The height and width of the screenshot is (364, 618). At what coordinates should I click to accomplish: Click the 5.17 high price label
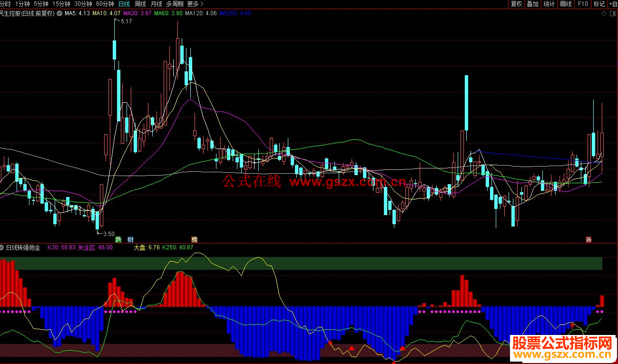pos(127,21)
